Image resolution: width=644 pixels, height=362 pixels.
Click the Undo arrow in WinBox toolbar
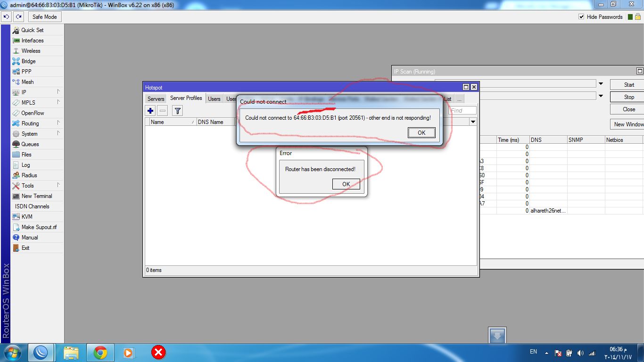point(7,17)
